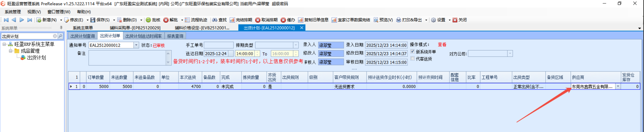Open 对方公司 dropdown

(510, 53)
